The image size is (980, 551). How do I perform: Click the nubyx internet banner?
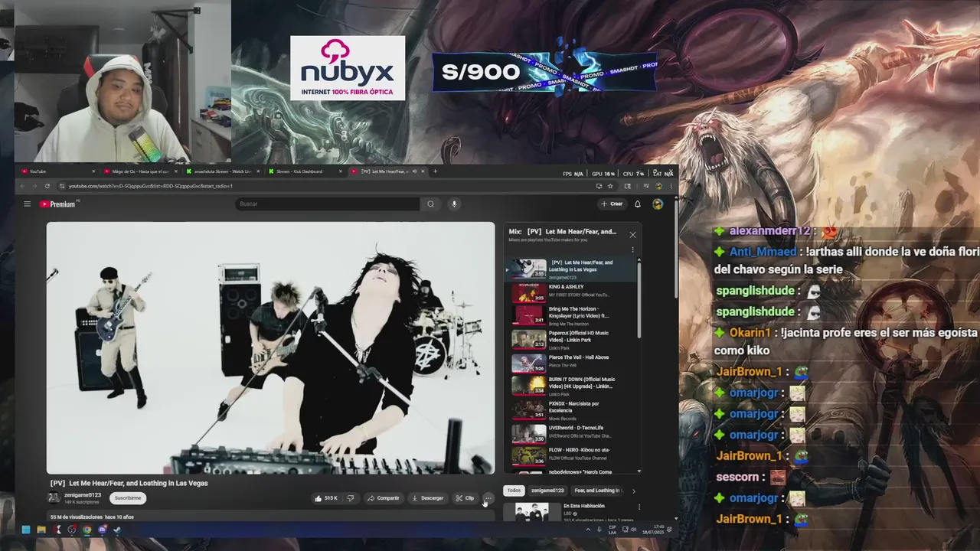pos(348,68)
